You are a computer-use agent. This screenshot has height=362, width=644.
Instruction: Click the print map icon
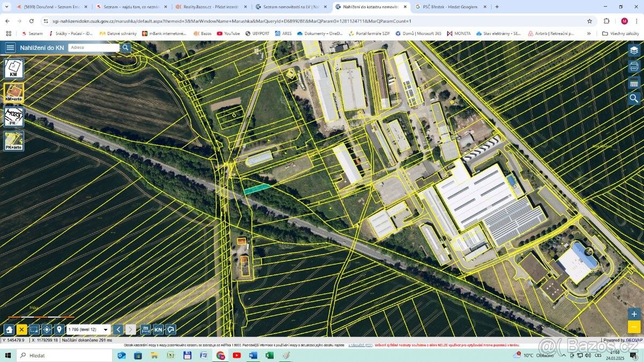point(634,67)
